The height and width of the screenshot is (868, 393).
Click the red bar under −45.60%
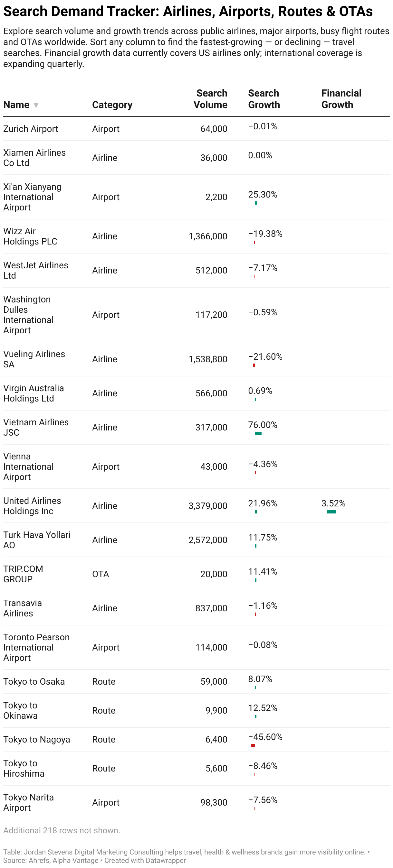(253, 745)
